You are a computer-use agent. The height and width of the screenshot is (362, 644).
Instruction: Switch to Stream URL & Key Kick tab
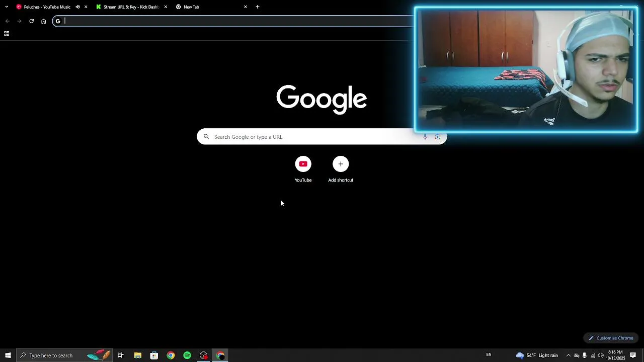pyautogui.click(x=131, y=7)
